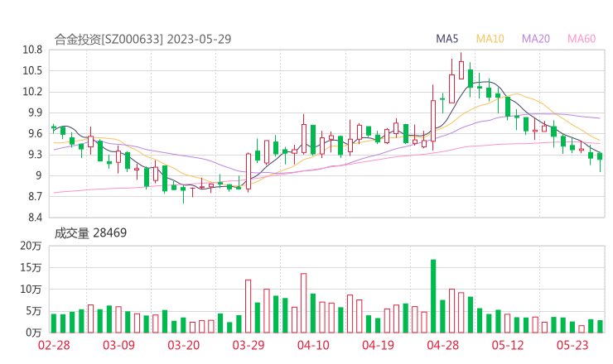
Task: Click the 成交量 28469 volume label
Action: pyautogui.click(x=90, y=233)
